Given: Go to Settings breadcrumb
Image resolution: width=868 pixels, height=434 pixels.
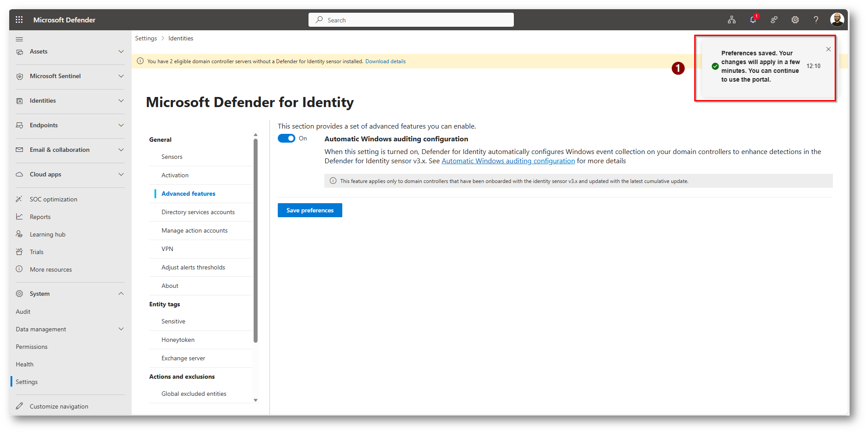Looking at the screenshot, I should click(146, 39).
